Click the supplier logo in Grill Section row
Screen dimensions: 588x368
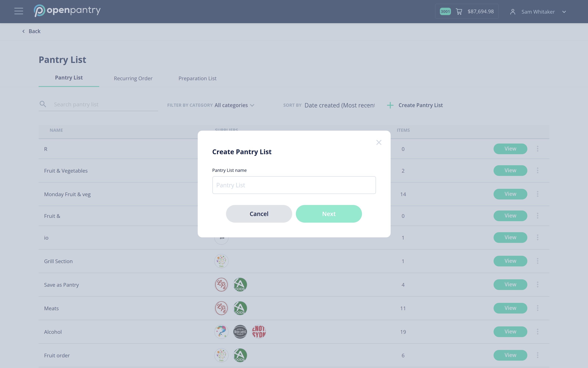221,261
